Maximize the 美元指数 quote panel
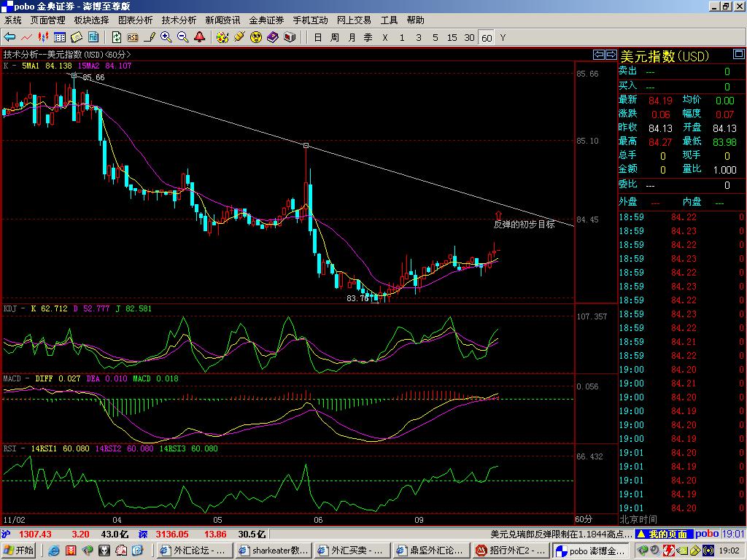The width and height of the screenshot is (747, 560). pyautogui.click(x=739, y=55)
